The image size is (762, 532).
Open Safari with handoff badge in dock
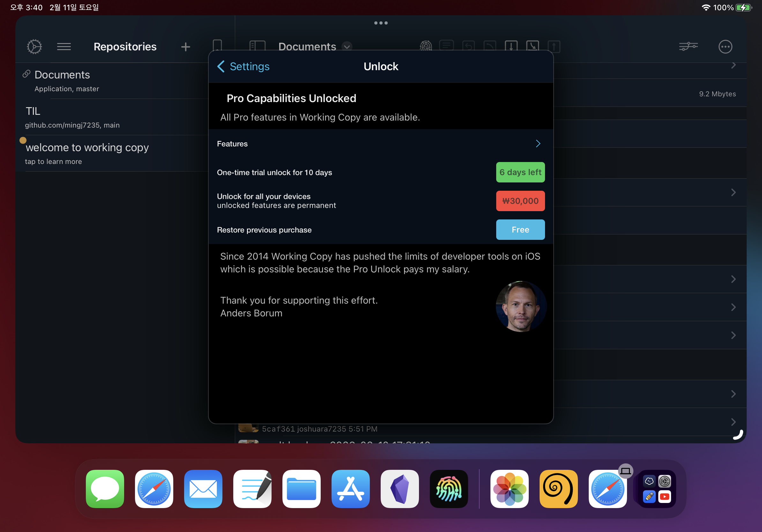point(608,489)
